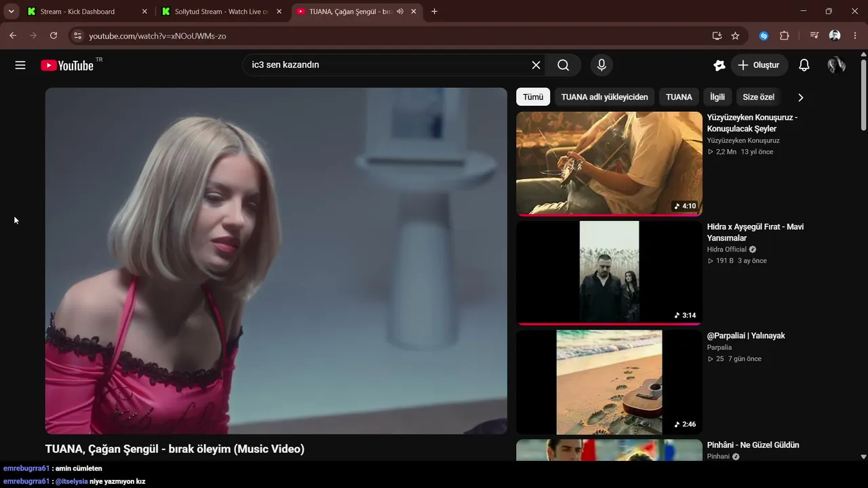The width and height of the screenshot is (868, 488).
Task: Click the star-shaped icon left of Oluştur
Action: click(719, 65)
